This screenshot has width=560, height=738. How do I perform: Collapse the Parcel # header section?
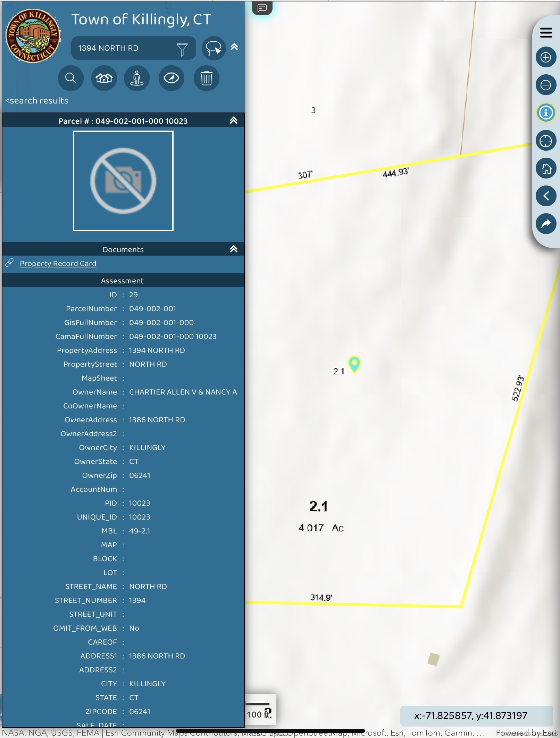pyautogui.click(x=234, y=121)
